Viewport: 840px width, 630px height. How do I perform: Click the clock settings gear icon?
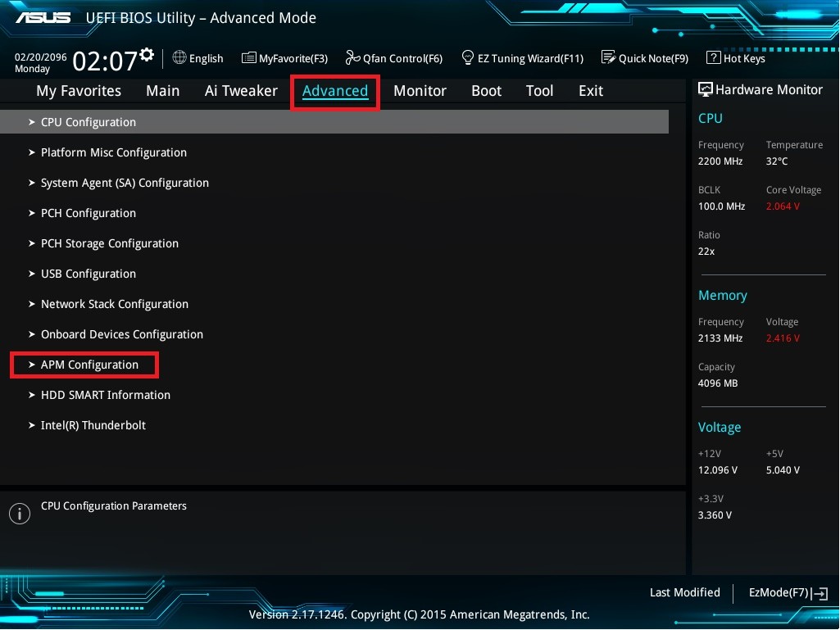coord(147,55)
